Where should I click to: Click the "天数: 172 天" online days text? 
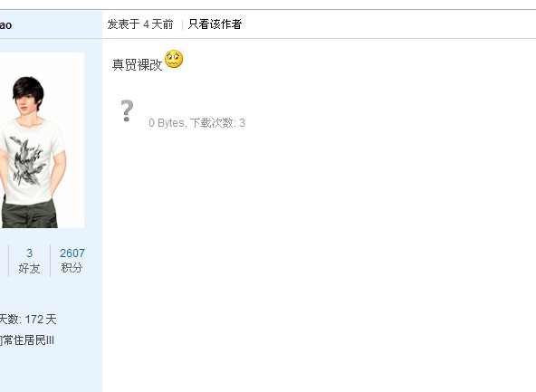28,320
